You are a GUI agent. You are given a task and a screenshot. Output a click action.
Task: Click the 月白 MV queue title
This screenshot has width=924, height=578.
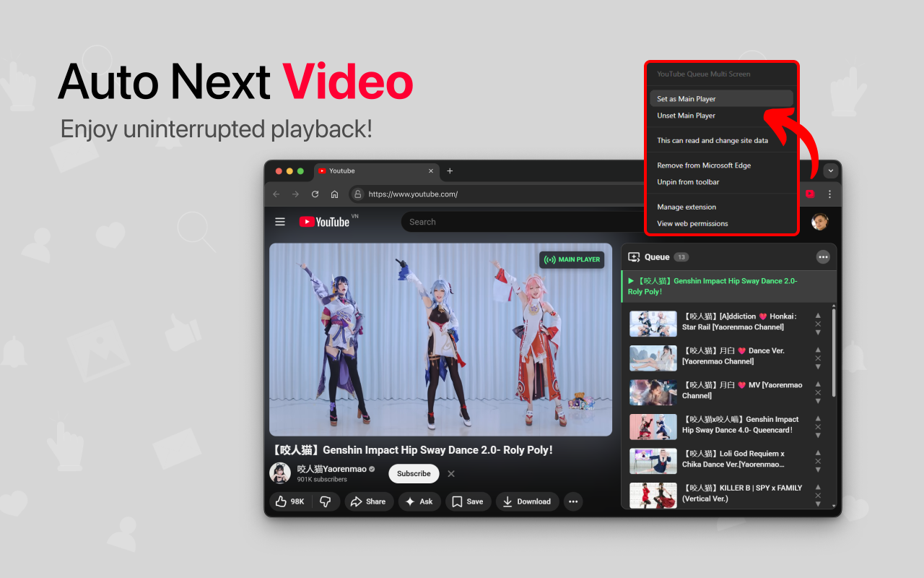coord(742,391)
